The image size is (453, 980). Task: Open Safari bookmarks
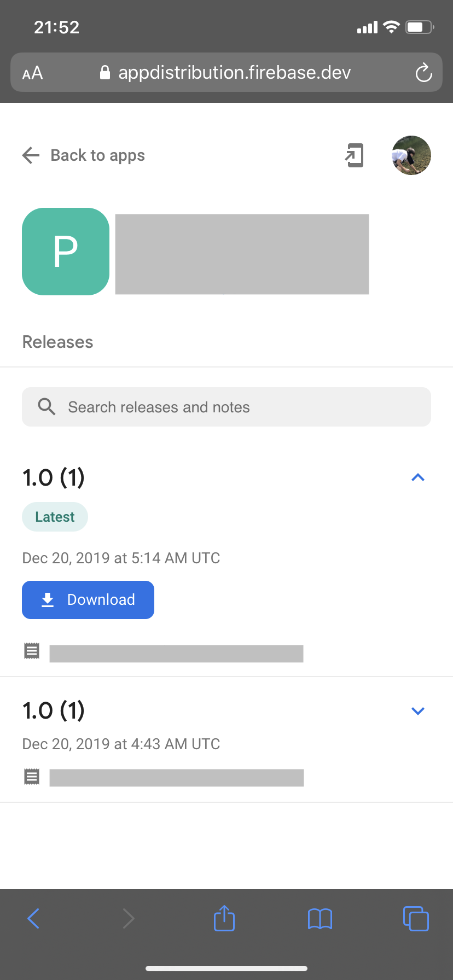point(320,919)
